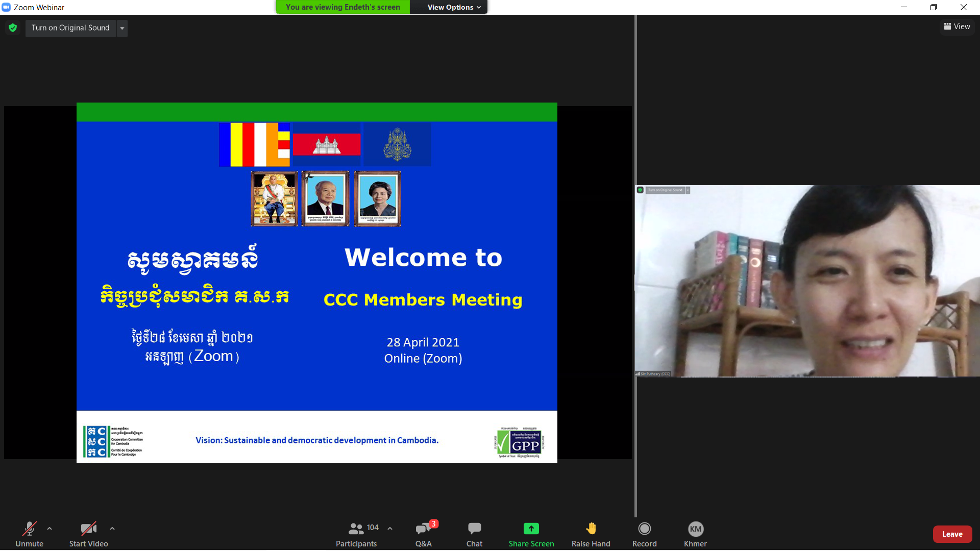980x551 pixels.
Task: Leave the webinar
Action: pos(952,534)
